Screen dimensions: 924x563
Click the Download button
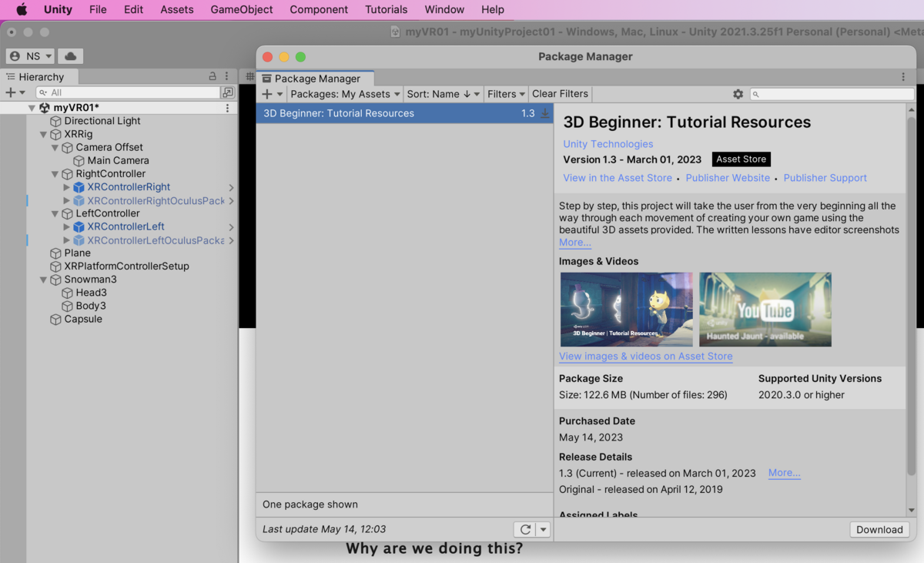879,530
